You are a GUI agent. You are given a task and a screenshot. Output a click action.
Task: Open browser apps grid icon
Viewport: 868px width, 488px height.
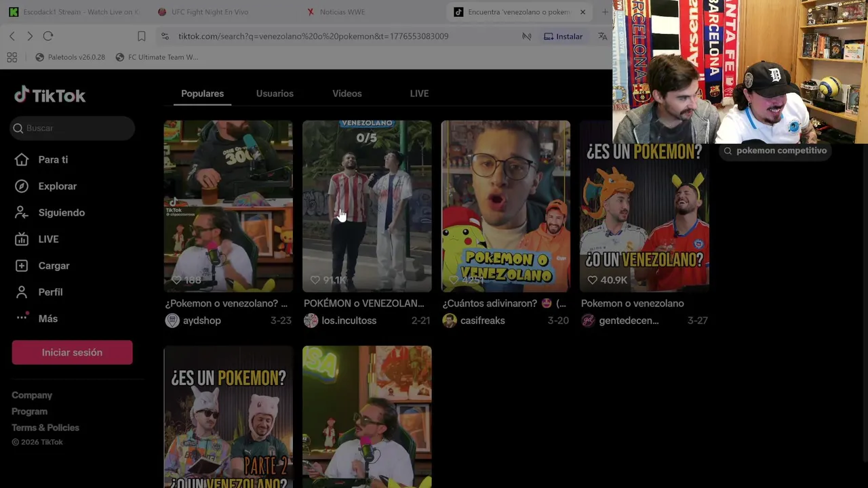12,57
